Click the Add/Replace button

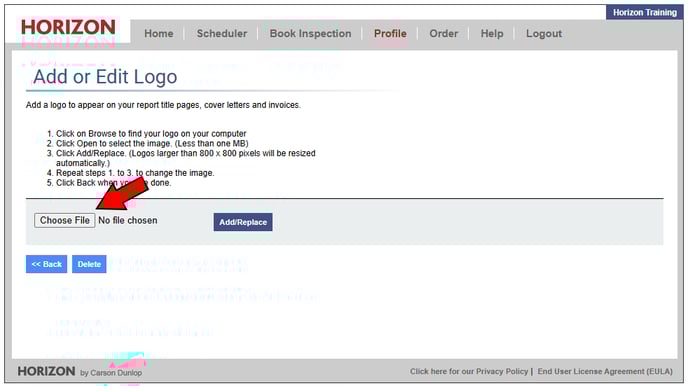click(x=243, y=222)
